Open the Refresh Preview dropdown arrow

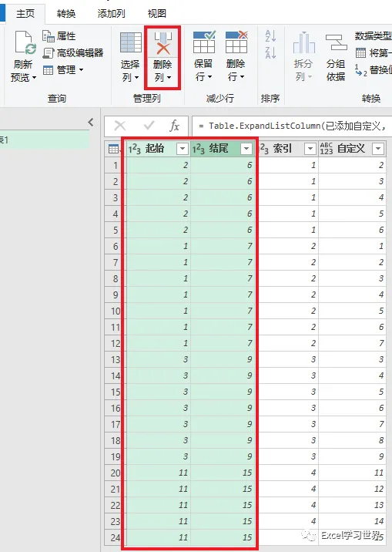[x=34, y=78]
